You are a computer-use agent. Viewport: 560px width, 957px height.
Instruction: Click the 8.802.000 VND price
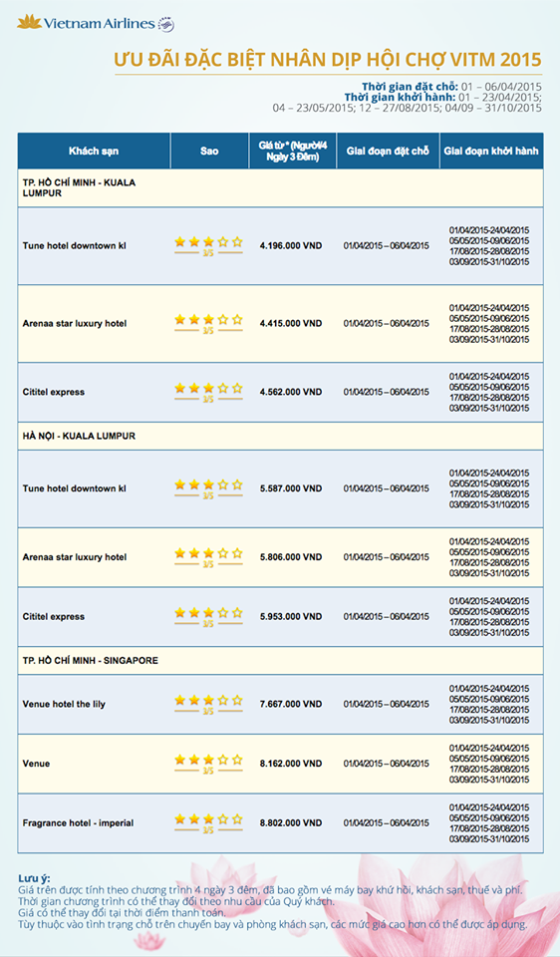tap(291, 822)
